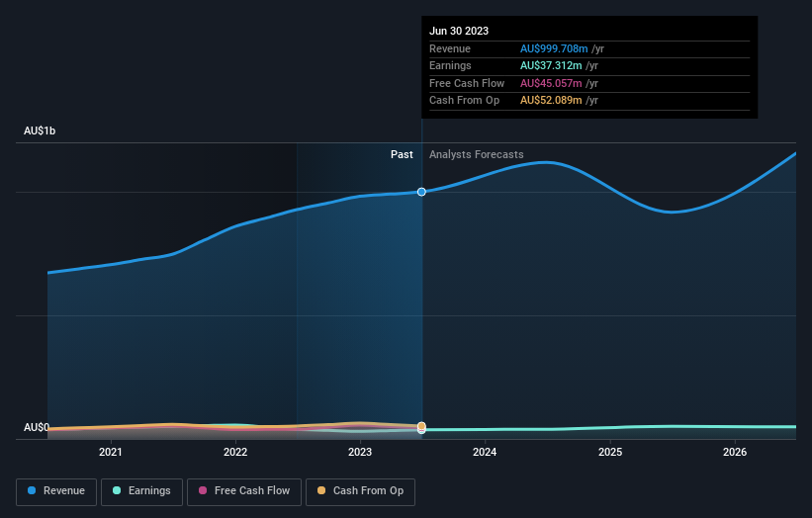
Task: Select the 2026 x-axis label
Action: tap(735, 453)
